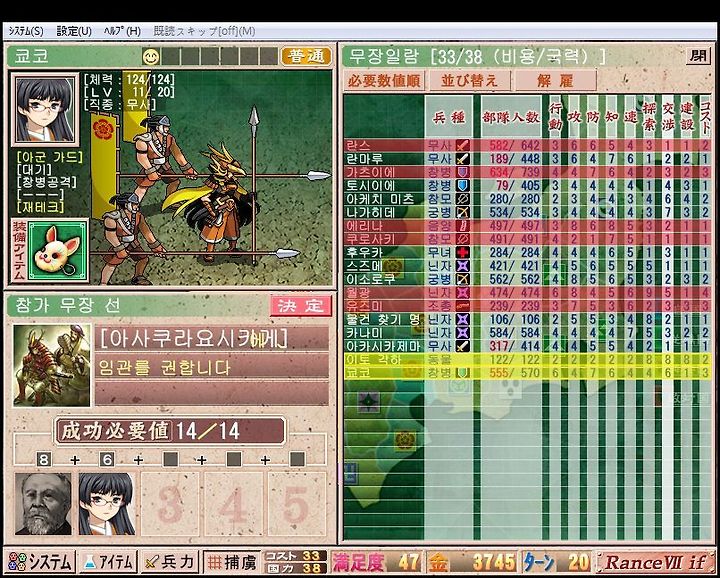Click empty participant slot 3
This screenshot has height=578, width=720.
170,504
